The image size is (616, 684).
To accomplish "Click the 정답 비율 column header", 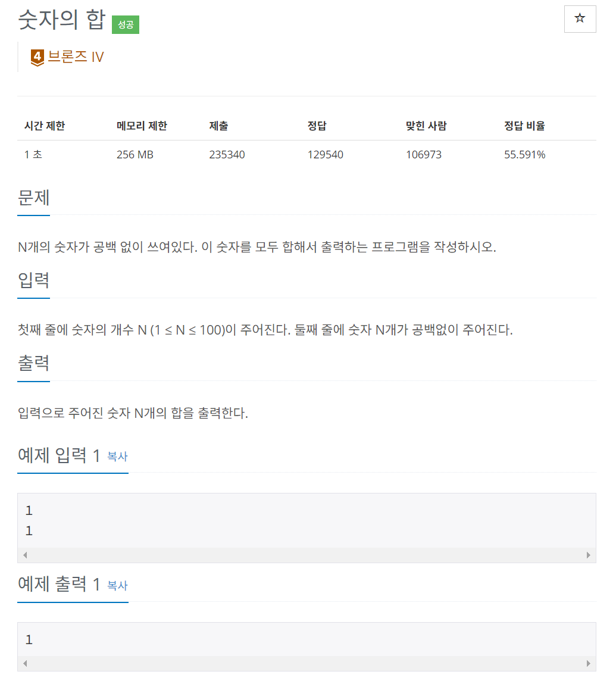I will (524, 126).
